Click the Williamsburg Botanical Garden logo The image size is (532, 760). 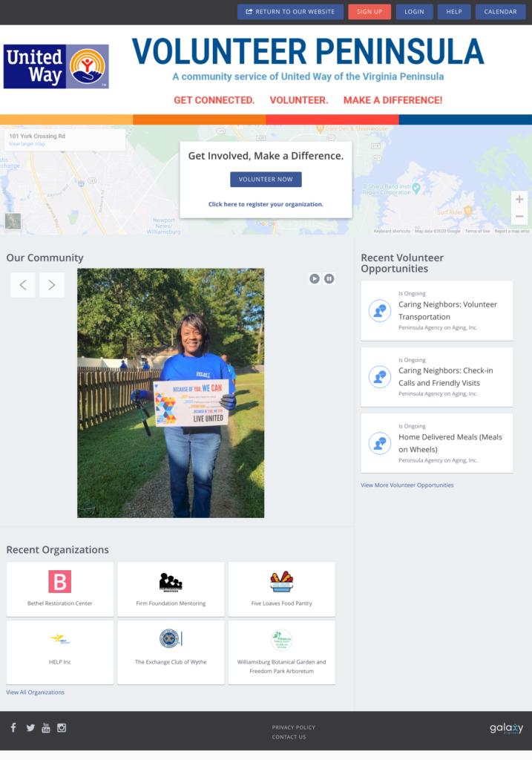pyautogui.click(x=281, y=640)
